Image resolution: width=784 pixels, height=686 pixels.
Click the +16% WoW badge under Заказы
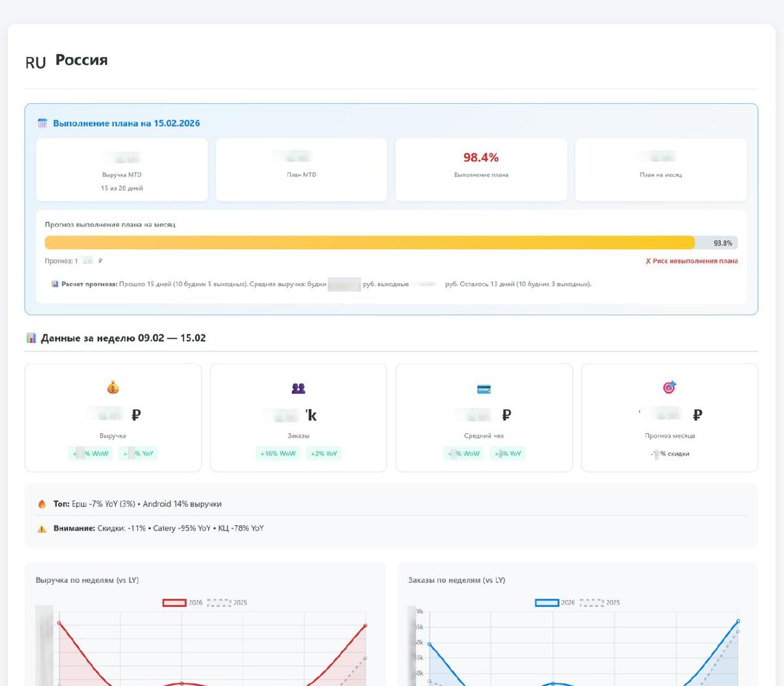(278, 453)
